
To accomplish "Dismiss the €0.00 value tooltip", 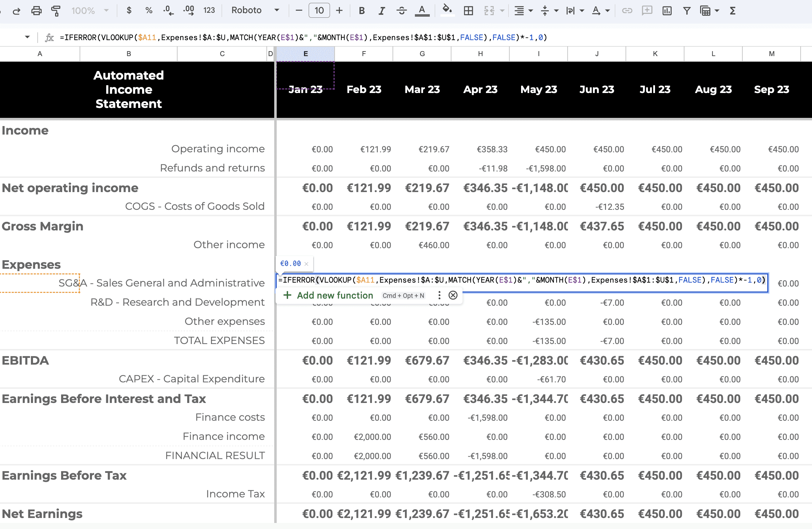I will point(306,263).
